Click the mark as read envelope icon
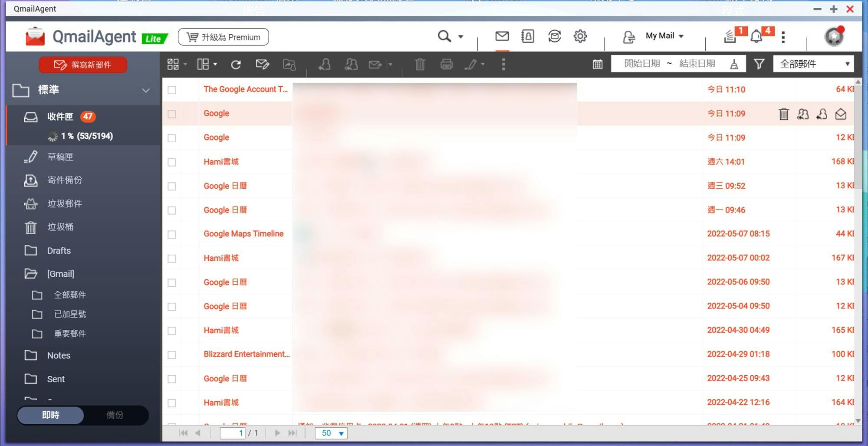 pos(262,65)
